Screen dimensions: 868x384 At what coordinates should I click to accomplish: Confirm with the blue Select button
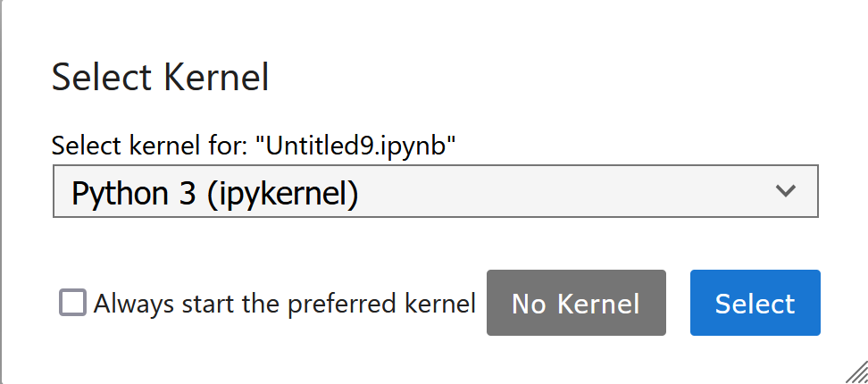point(755,304)
